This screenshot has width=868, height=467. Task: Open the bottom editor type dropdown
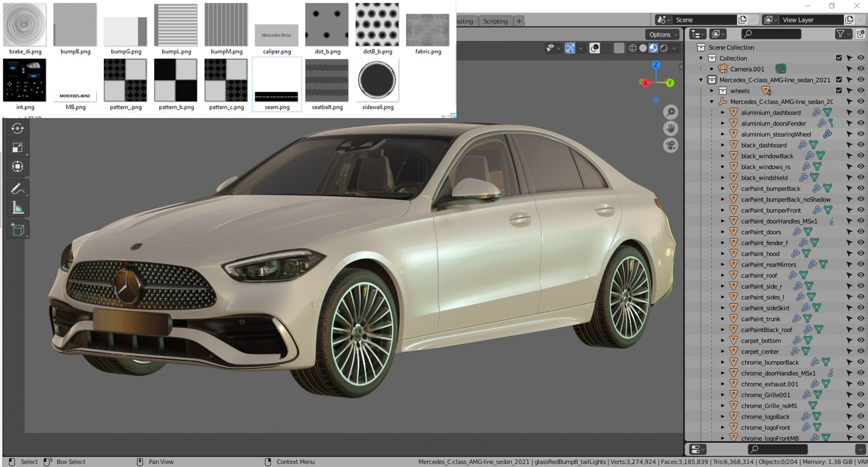click(x=698, y=449)
